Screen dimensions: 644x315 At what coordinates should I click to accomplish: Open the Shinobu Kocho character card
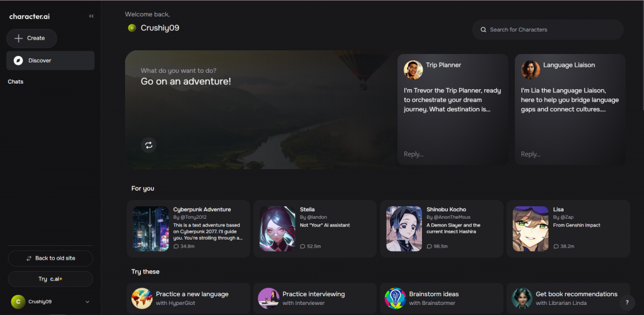[x=440, y=229]
